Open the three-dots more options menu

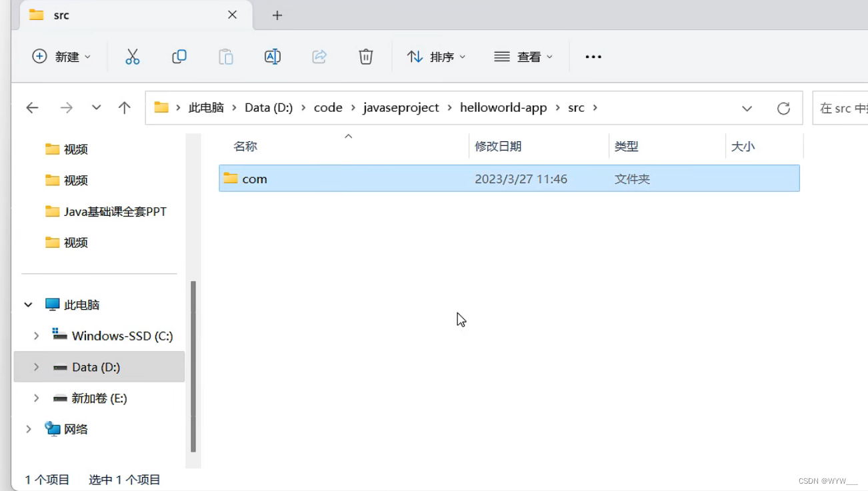point(593,57)
